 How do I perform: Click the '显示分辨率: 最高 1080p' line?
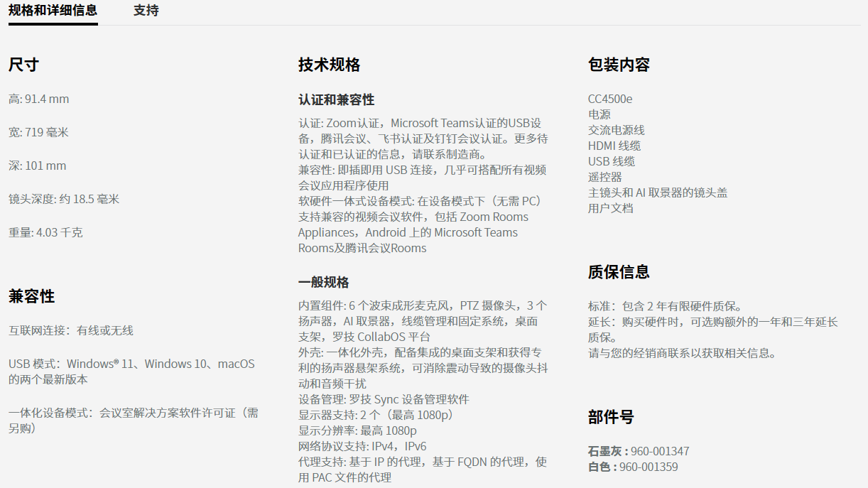pos(357,431)
